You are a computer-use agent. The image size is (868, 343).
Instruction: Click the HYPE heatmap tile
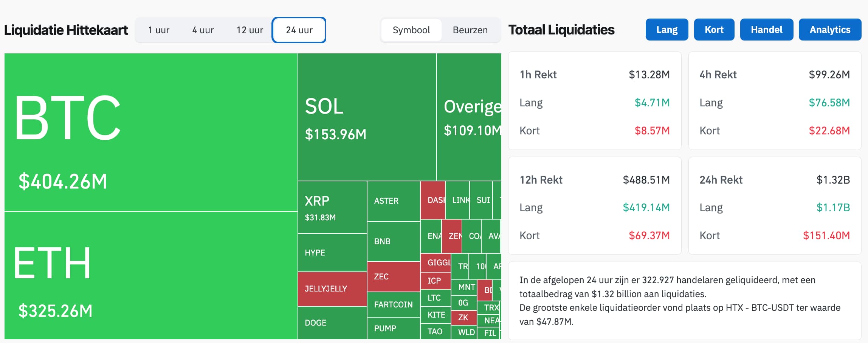click(332, 253)
